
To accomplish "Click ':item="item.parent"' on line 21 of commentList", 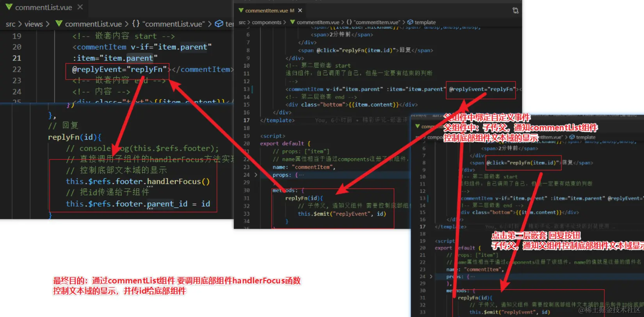I will (x=115, y=58).
